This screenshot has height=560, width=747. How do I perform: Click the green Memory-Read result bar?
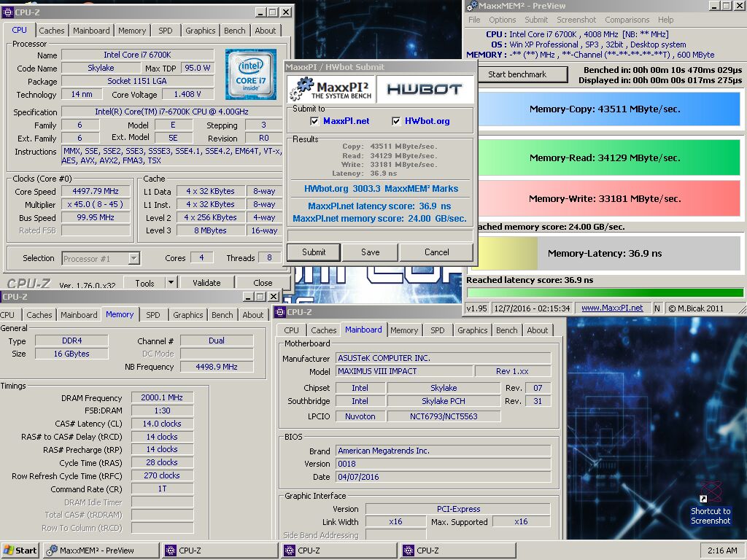tap(609, 158)
